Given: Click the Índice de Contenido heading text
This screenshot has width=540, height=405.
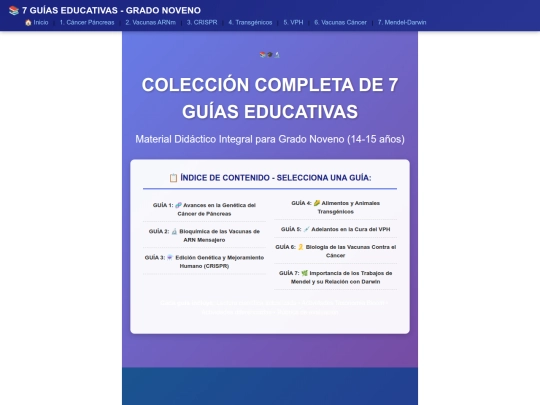Looking at the screenshot, I should (x=276, y=178).
